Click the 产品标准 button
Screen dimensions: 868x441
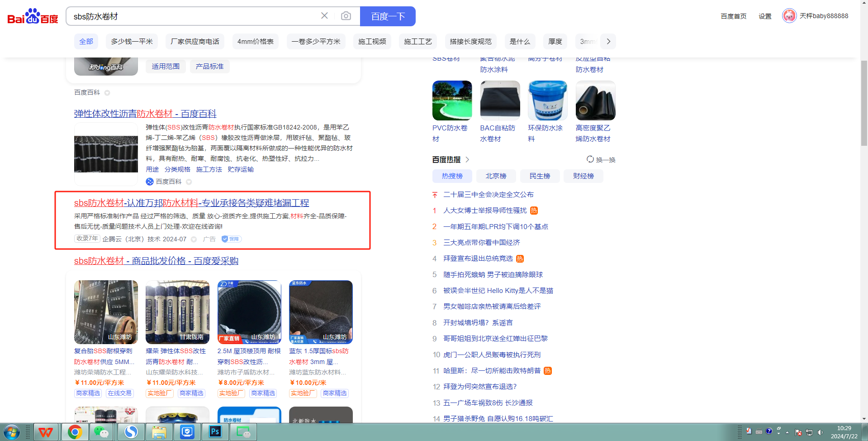coord(209,67)
